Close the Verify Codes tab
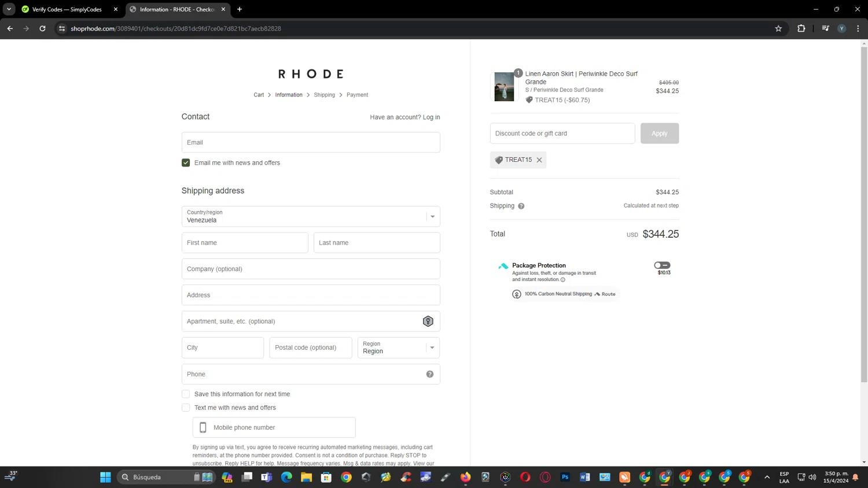This screenshot has width=868, height=488. (116, 9)
